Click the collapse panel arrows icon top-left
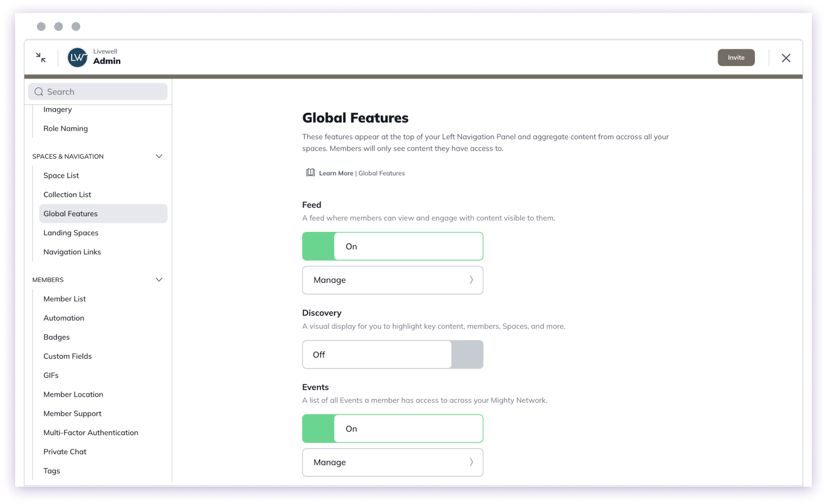 pos(40,57)
